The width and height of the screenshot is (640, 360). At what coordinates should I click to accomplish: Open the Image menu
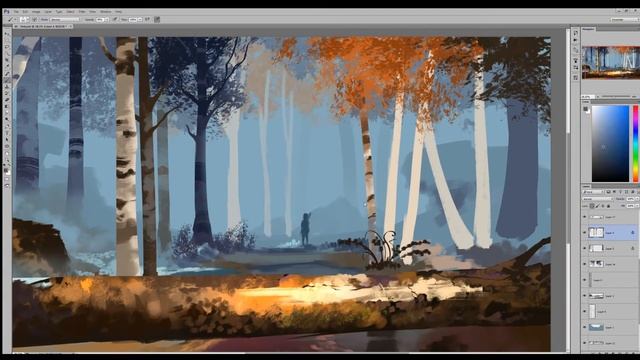click(x=36, y=11)
